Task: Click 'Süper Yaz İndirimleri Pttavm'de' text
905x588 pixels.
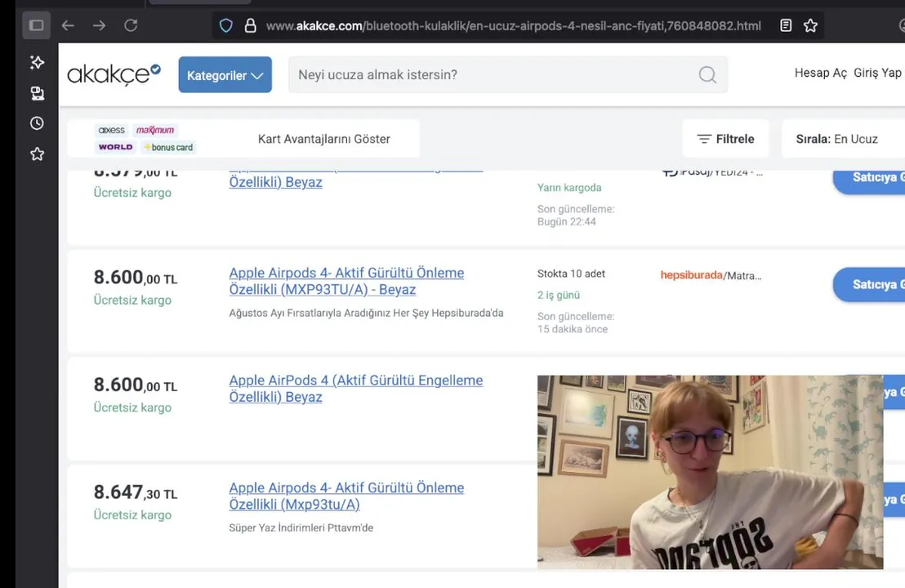Action: coord(301,528)
